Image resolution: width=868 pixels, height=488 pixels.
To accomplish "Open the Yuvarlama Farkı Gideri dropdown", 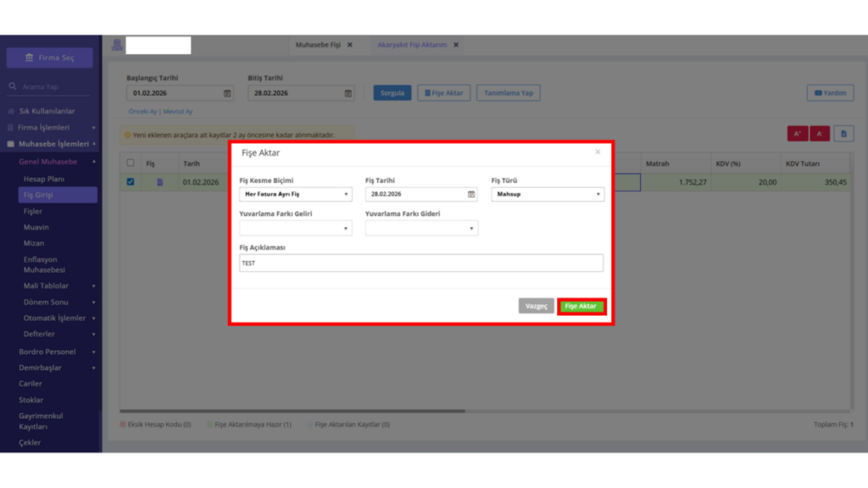I will point(421,228).
